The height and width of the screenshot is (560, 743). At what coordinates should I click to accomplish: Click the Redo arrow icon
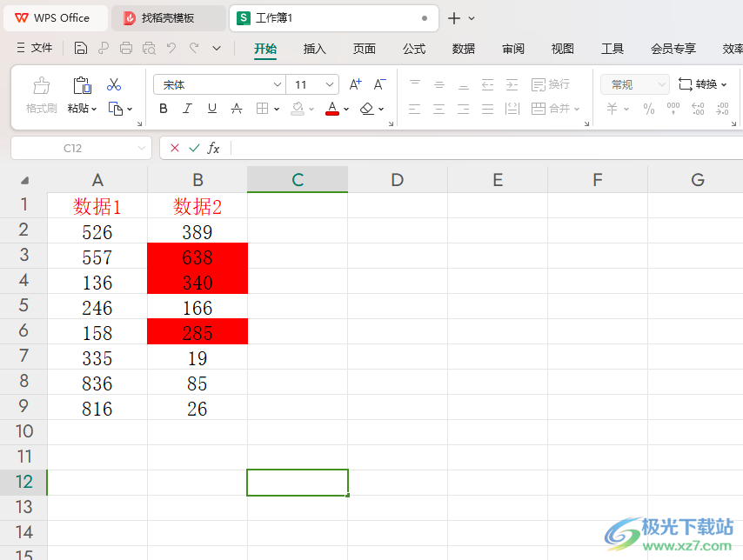coord(194,48)
